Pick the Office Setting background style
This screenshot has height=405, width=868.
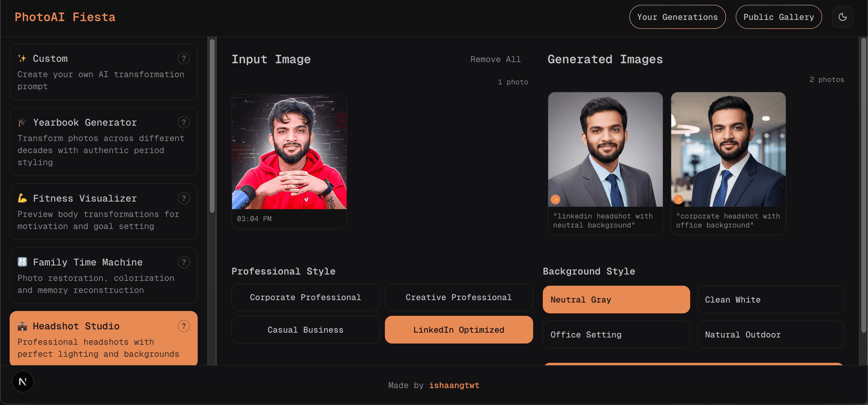click(616, 334)
